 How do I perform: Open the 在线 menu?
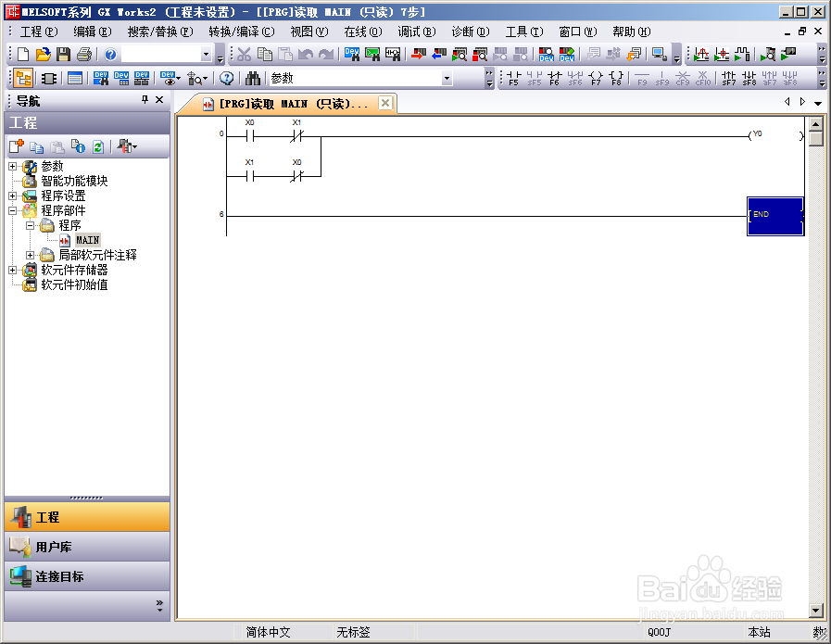point(362,32)
